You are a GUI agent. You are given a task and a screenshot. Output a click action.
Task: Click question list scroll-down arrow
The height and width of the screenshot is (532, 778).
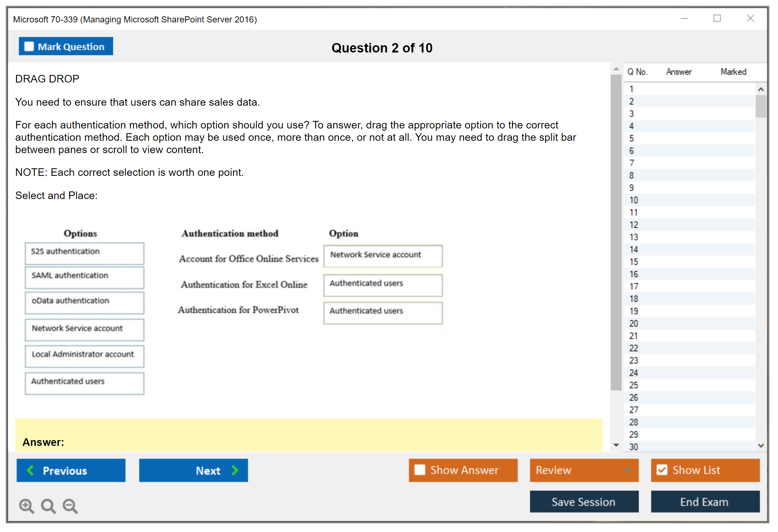click(x=761, y=446)
